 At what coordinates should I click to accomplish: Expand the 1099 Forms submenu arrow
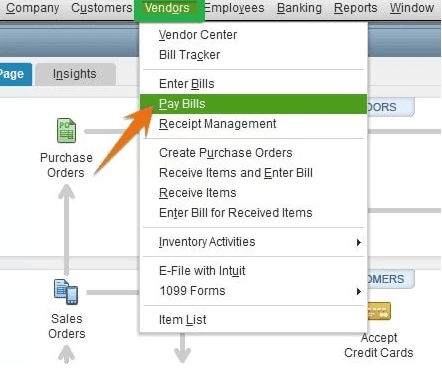(359, 291)
